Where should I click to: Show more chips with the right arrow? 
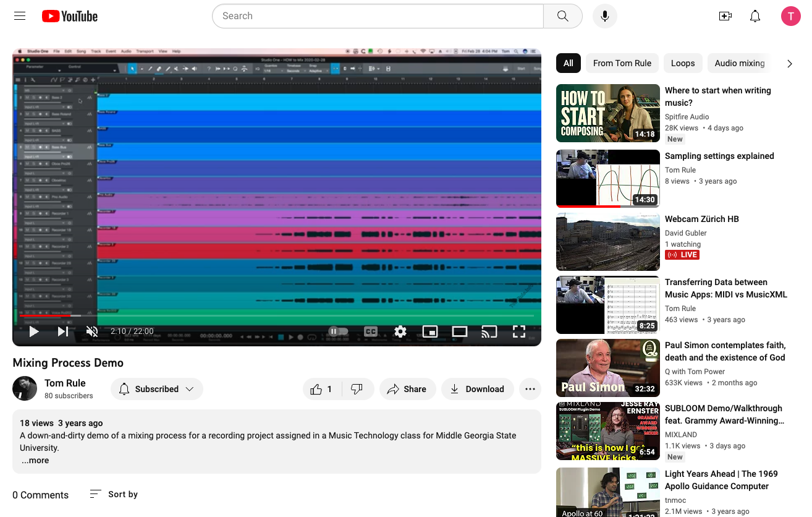[x=790, y=63]
